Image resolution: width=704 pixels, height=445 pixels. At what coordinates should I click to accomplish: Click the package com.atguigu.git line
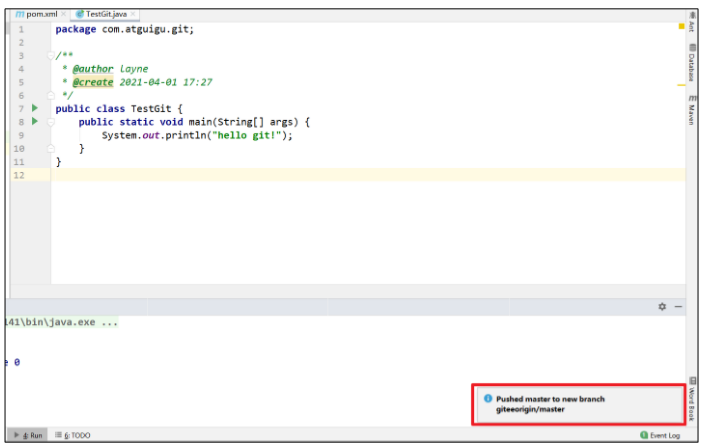pos(124,29)
